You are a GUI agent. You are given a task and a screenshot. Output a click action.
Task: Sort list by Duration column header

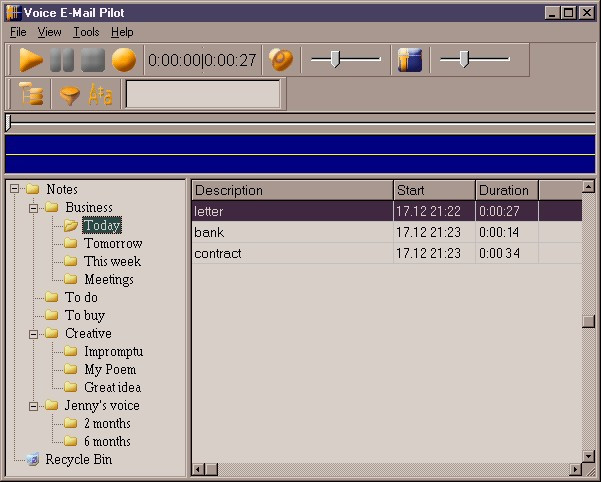507,190
